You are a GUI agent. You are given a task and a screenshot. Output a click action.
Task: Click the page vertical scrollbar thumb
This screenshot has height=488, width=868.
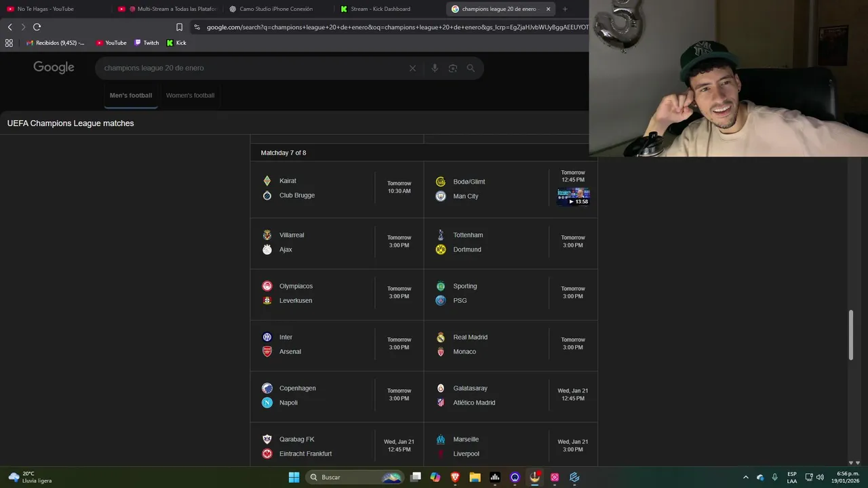(851, 335)
